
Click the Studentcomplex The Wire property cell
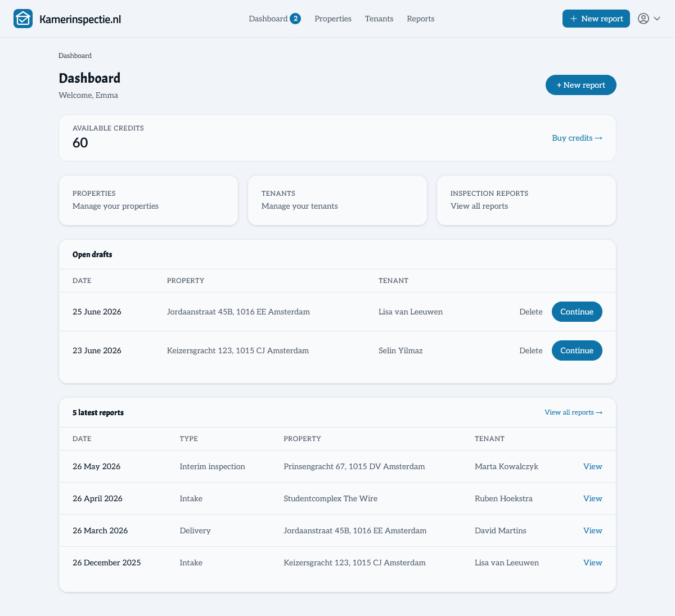pos(331,498)
